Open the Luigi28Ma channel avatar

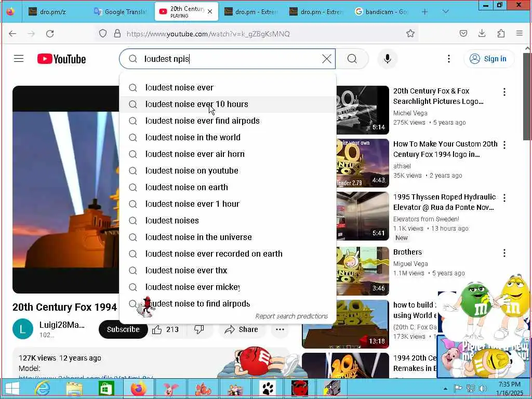point(23,329)
